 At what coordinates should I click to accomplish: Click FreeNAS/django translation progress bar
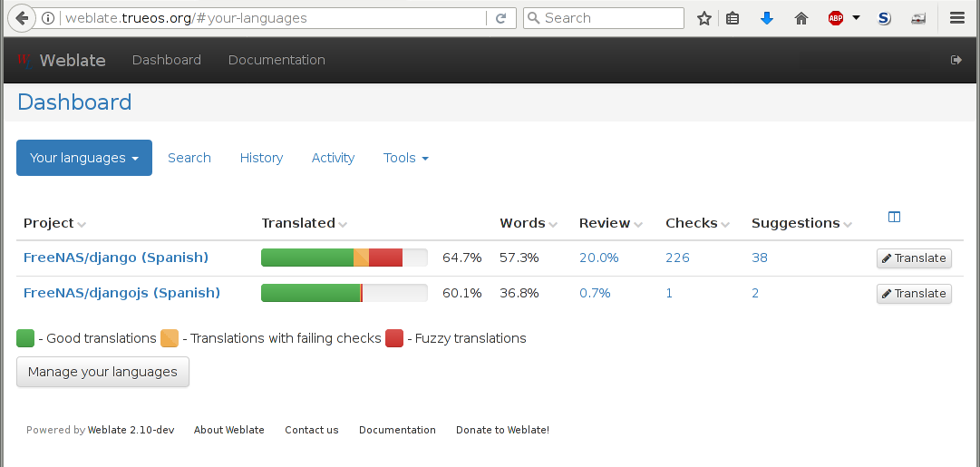[x=344, y=258]
